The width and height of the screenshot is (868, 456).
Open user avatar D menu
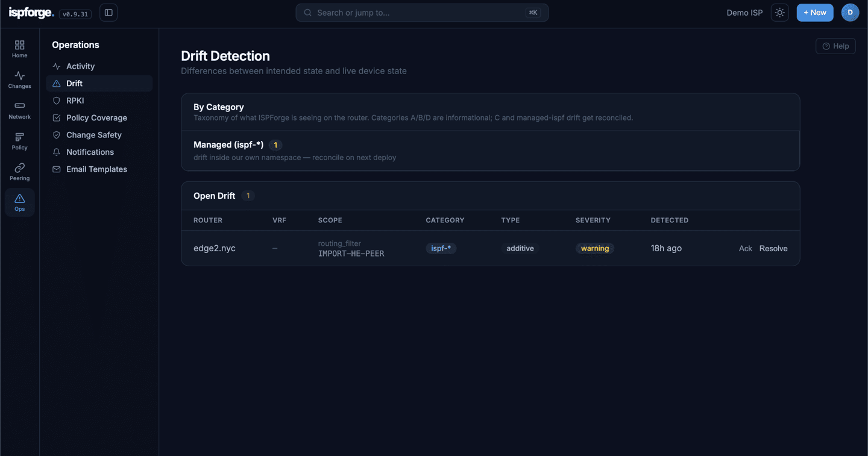850,13
